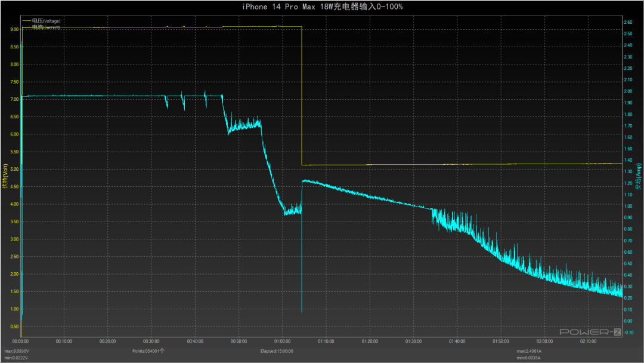The height and width of the screenshot is (363, 644).
Task: Click the 9.00 voltage axis tick
Action: (14, 30)
